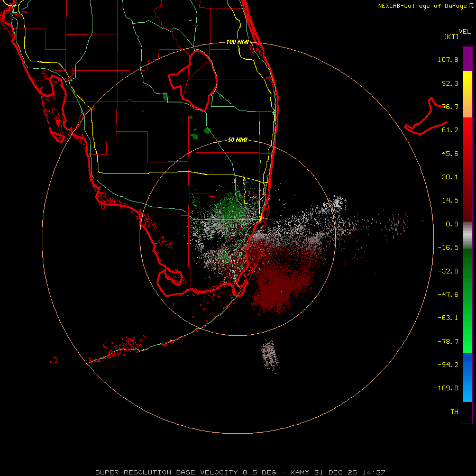Click the TH threshold label

(454, 412)
